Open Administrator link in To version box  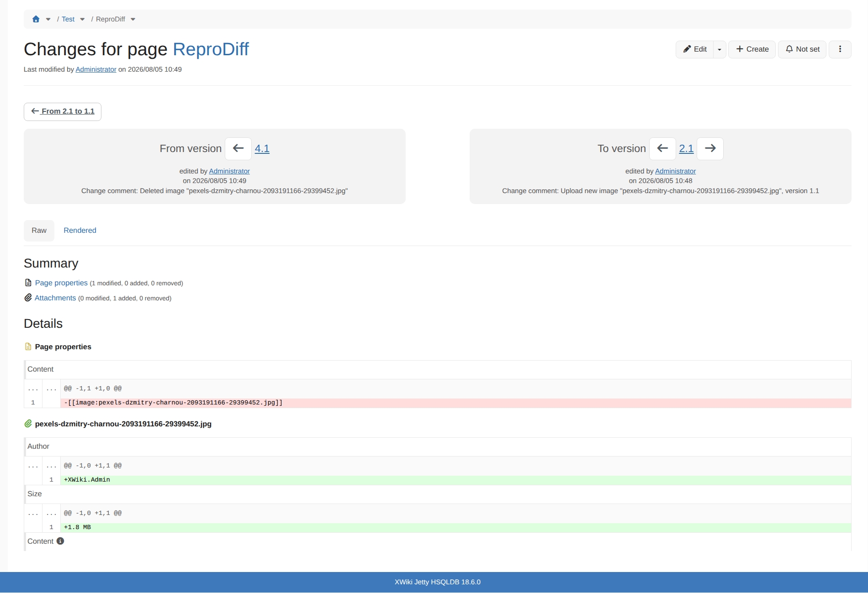point(675,171)
